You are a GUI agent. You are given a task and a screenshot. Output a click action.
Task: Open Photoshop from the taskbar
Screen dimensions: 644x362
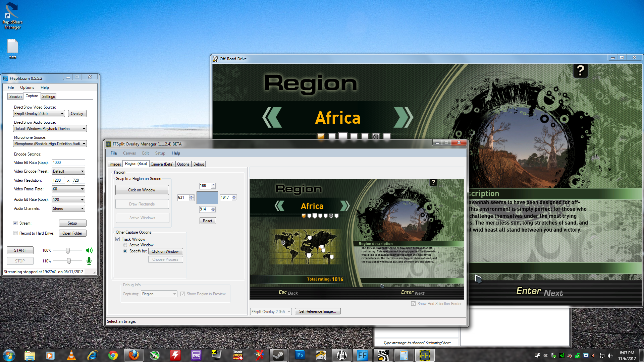pos(300,355)
